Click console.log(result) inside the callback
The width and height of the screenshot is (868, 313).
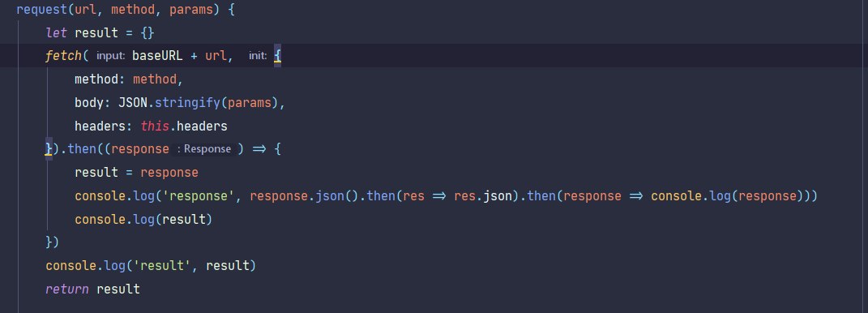143,219
